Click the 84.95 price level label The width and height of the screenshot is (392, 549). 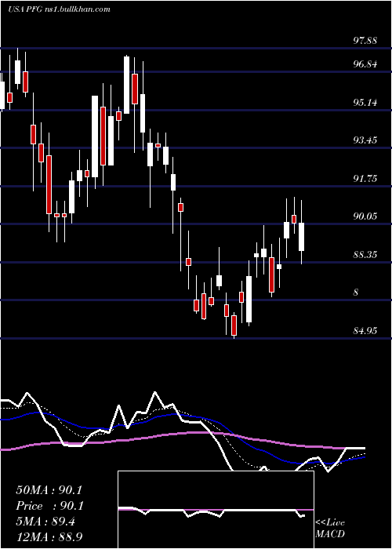coord(365,330)
